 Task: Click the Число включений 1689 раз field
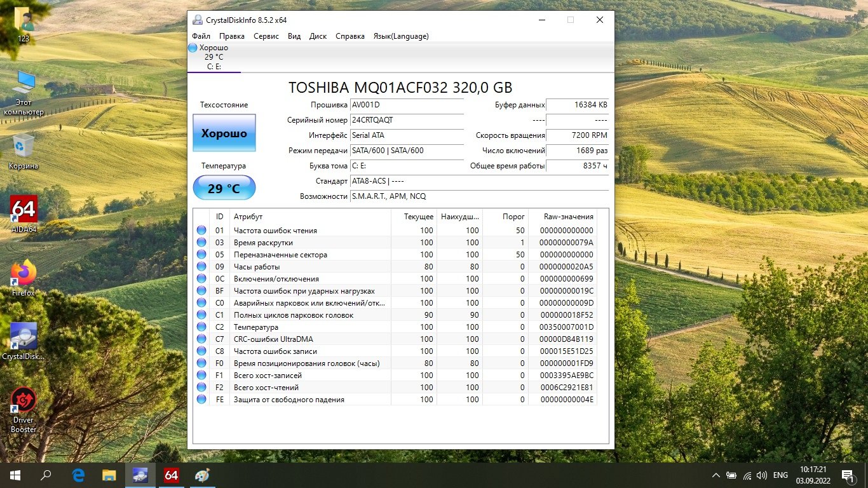tap(578, 151)
